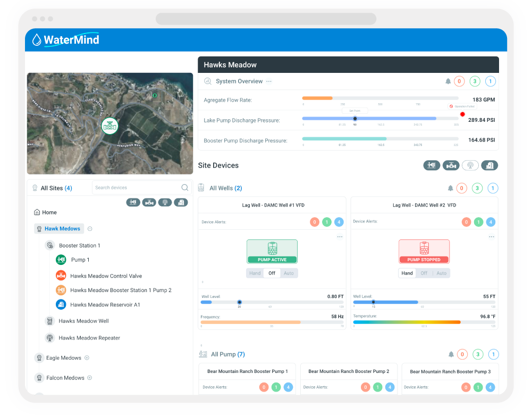Click the valve filter icon in Site Devices
The height and width of the screenshot is (415, 532).
[x=451, y=165]
